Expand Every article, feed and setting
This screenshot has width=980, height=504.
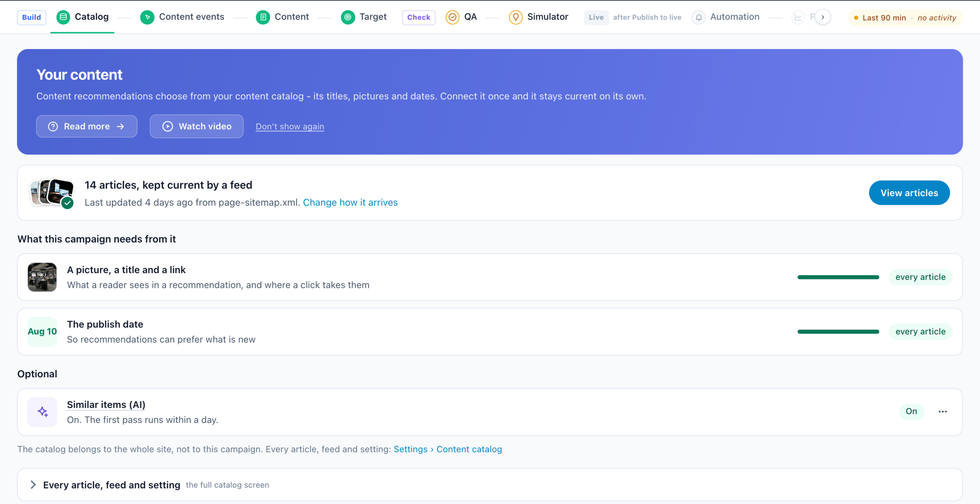(x=490, y=485)
